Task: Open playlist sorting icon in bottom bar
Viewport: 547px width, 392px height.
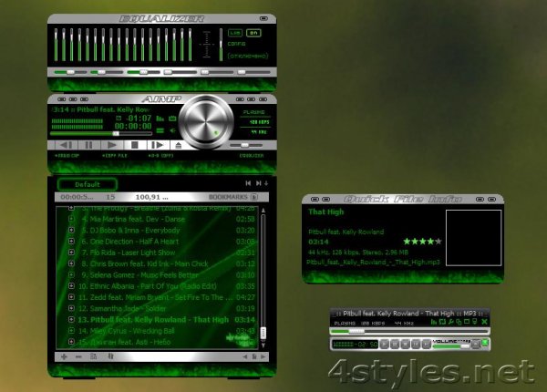Action: 94,356
